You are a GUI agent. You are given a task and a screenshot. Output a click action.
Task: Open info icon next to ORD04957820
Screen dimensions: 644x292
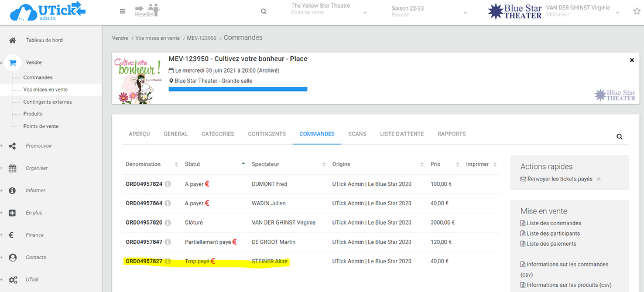(x=168, y=223)
